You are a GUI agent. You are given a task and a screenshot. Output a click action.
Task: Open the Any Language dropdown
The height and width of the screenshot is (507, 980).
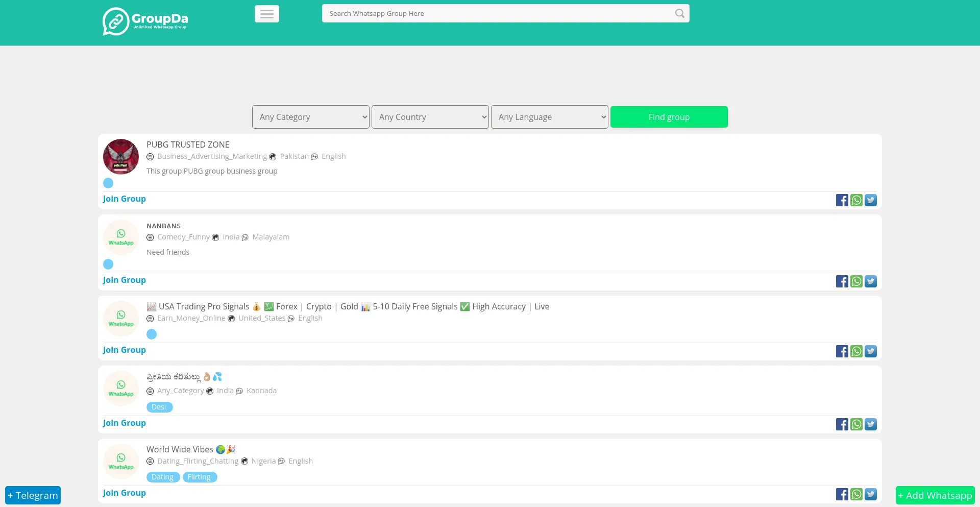point(550,117)
